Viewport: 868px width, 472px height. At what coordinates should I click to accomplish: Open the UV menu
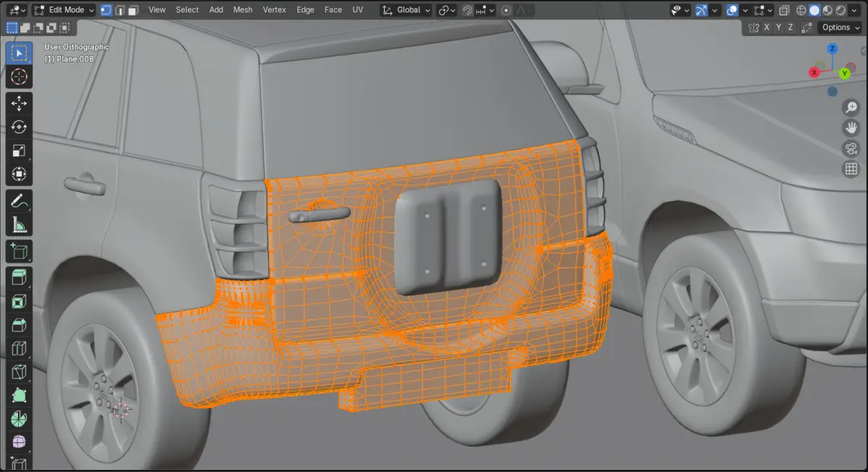pos(358,10)
